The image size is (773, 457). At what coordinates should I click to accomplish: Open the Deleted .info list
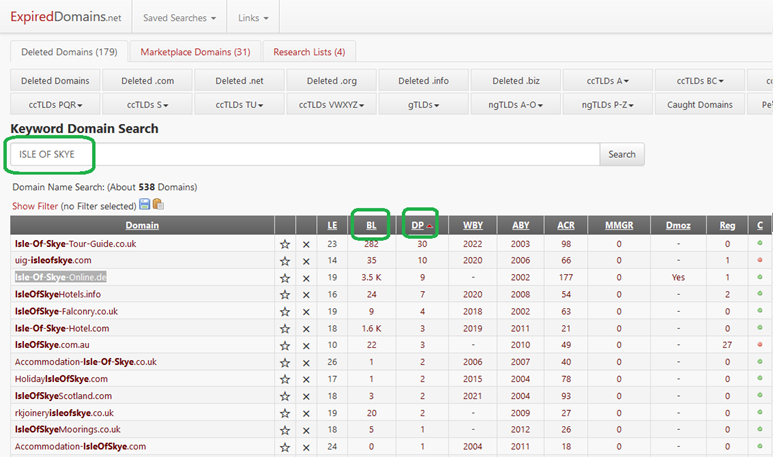(x=423, y=80)
